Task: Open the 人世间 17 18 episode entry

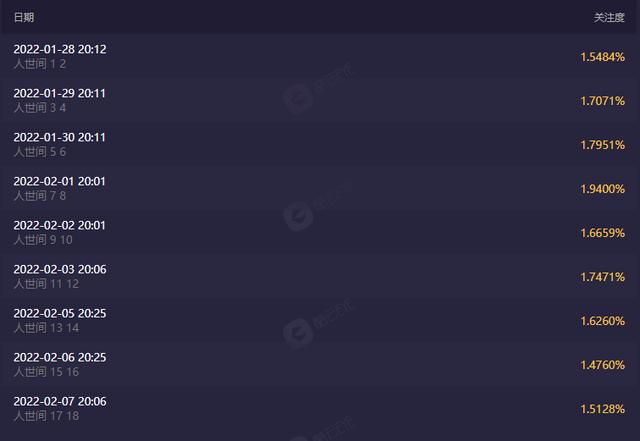Action: pyautogui.click(x=46, y=416)
